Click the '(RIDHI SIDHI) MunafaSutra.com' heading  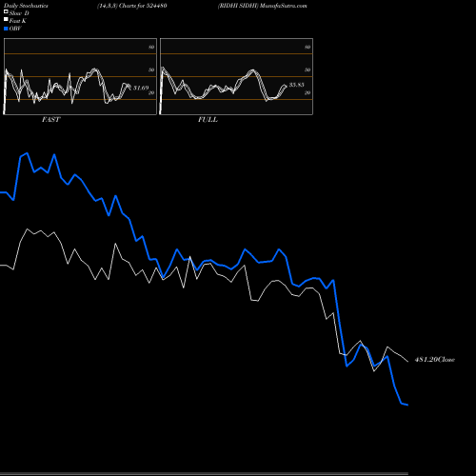(263, 6)
